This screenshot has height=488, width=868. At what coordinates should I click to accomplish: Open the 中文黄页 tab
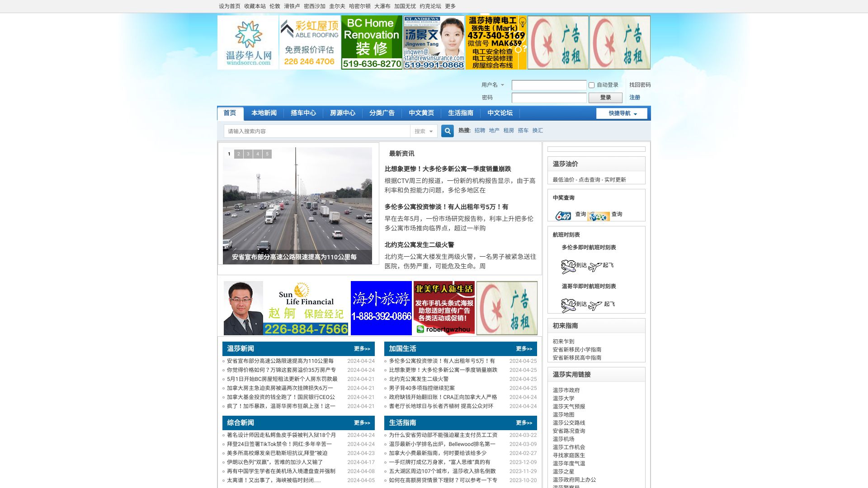coord(421,113)
